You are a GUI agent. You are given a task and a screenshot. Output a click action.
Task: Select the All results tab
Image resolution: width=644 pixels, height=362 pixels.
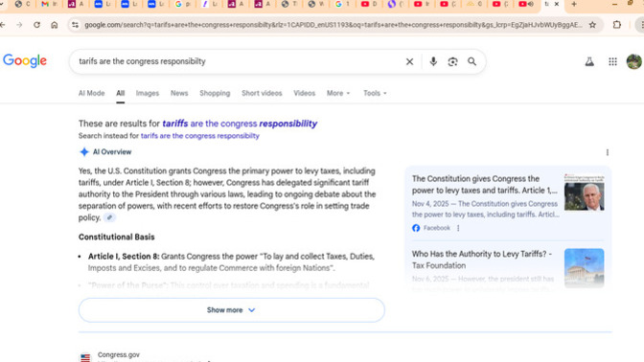coord(120,93)
